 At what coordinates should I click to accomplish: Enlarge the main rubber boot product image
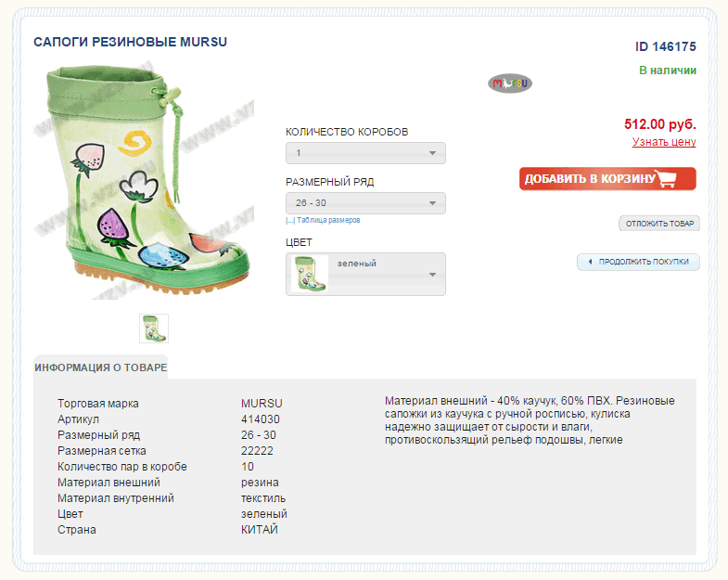pos(144,181)
